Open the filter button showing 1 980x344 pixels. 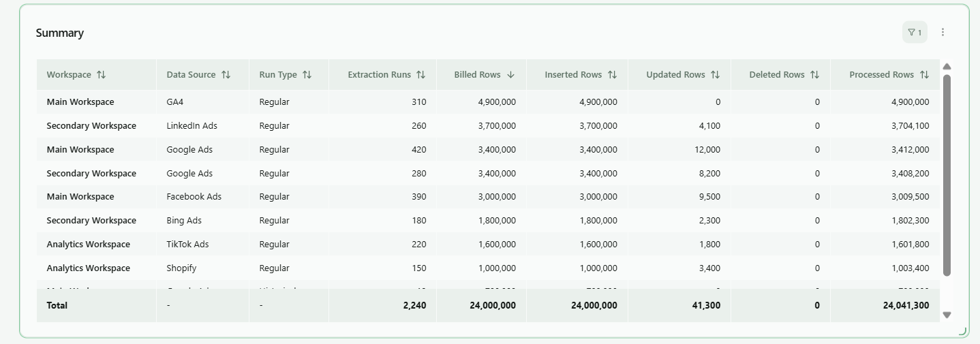tap(915, 32)
